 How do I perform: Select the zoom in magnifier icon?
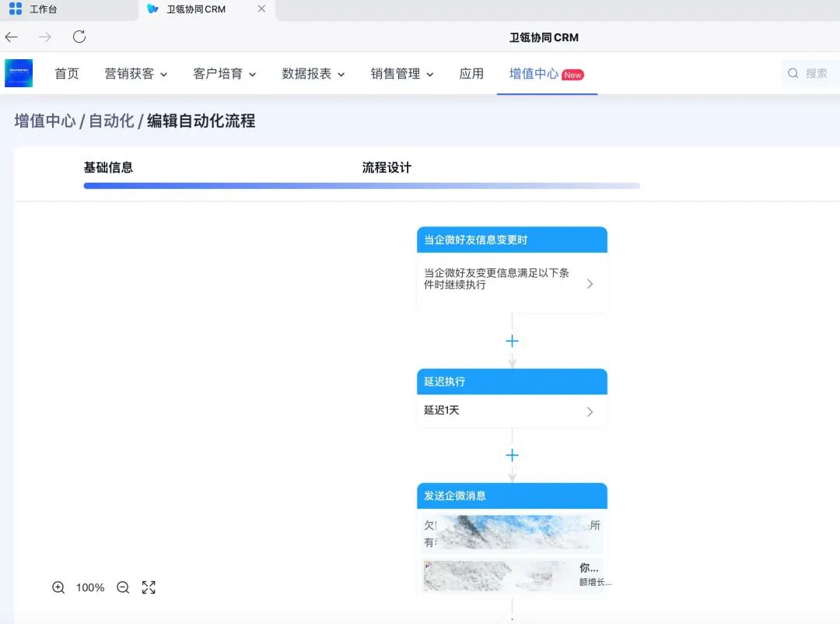point(58,587)
